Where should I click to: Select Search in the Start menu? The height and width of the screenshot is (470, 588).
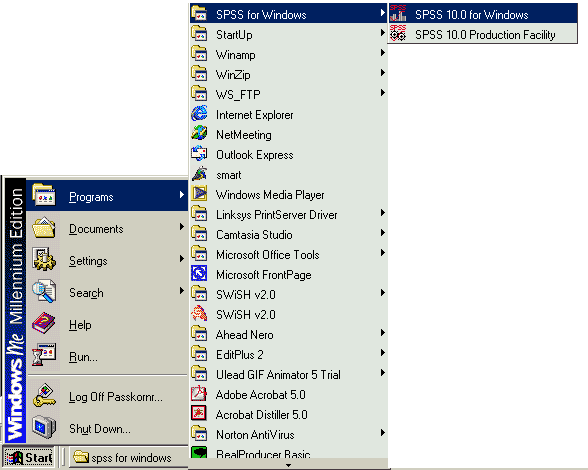coord(107,292)
